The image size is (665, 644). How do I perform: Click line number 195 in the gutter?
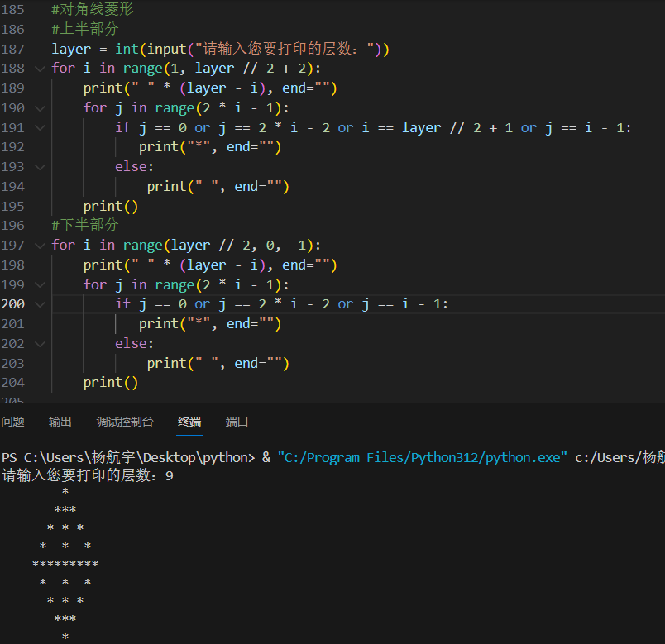(x=12, y=207)
